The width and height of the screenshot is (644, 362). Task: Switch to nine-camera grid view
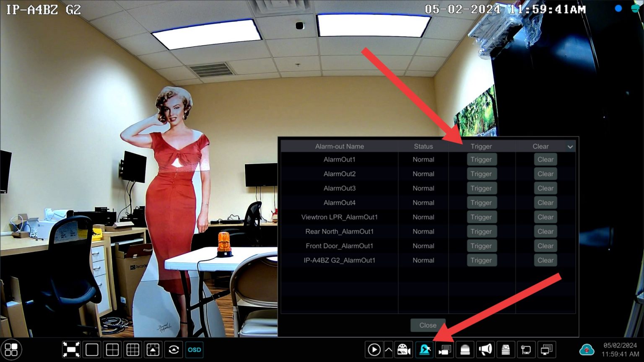[132, 349]
